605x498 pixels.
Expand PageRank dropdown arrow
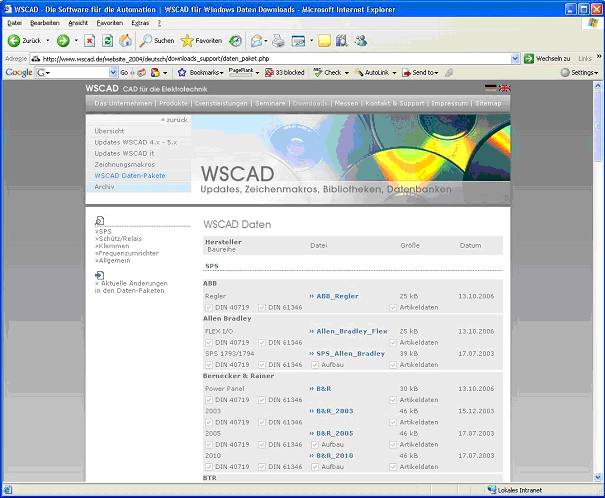[257, 73]
